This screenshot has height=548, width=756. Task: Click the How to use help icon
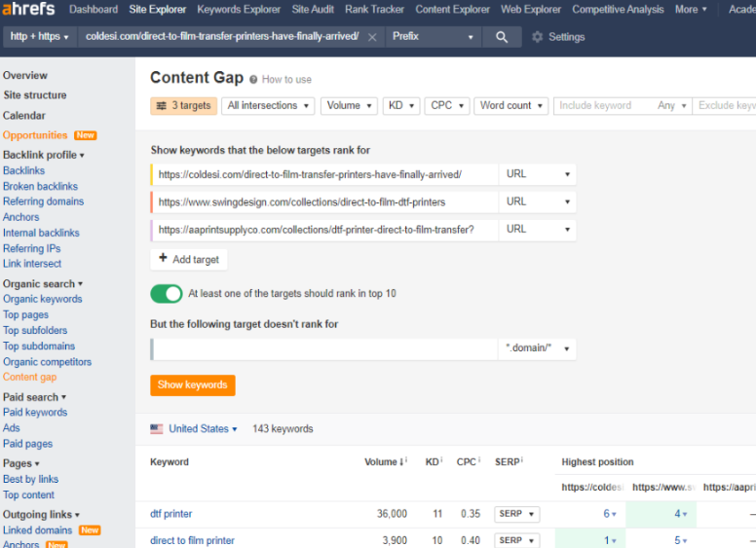pos(253,80)
